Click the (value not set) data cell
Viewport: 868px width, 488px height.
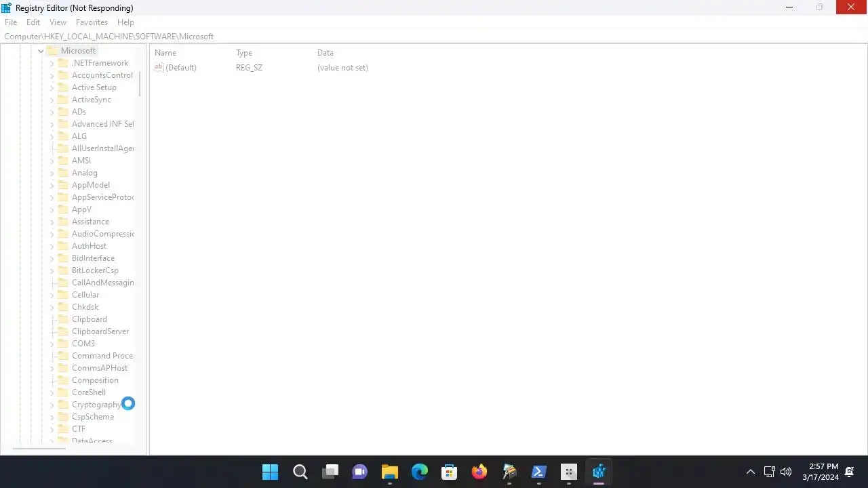pyautogui.click(x=342, y=68)
